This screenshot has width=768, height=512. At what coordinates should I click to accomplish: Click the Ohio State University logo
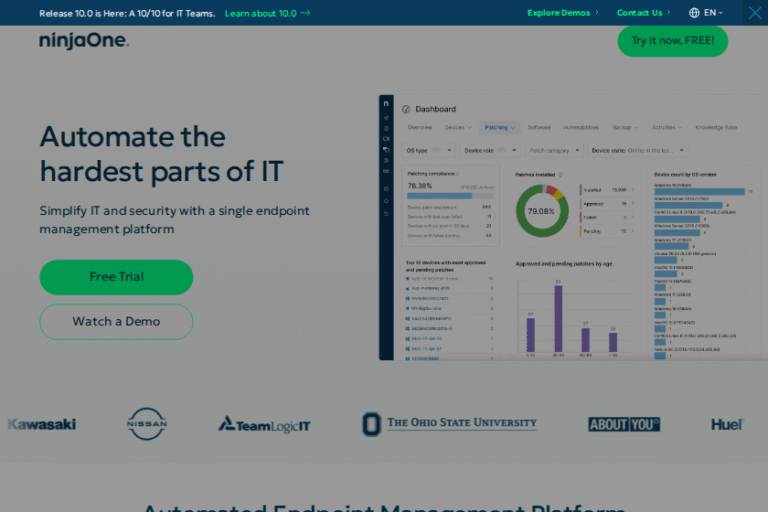coord(449,424)
